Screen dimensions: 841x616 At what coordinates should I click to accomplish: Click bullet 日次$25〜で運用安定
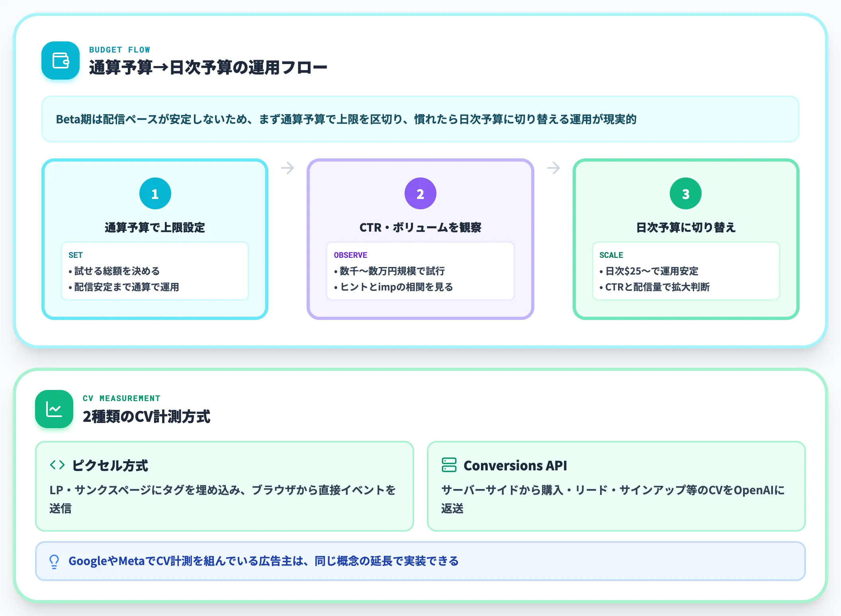click(x=649, y=271)
